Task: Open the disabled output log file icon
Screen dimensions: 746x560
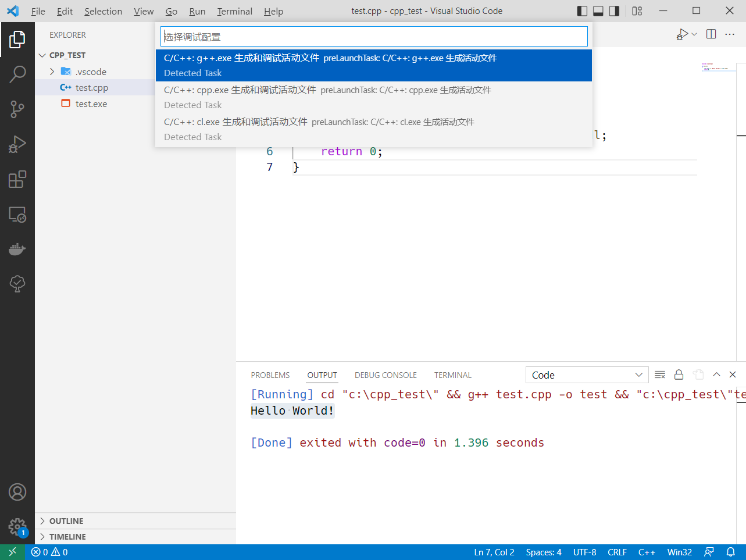Action: point(698,374)
